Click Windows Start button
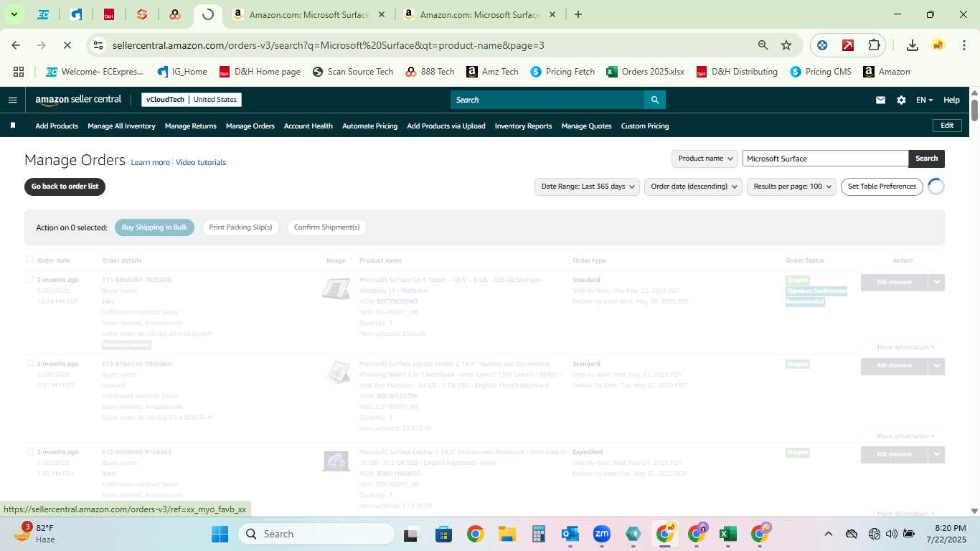This screenshot has height=551, width=980. tap(220, 534)
